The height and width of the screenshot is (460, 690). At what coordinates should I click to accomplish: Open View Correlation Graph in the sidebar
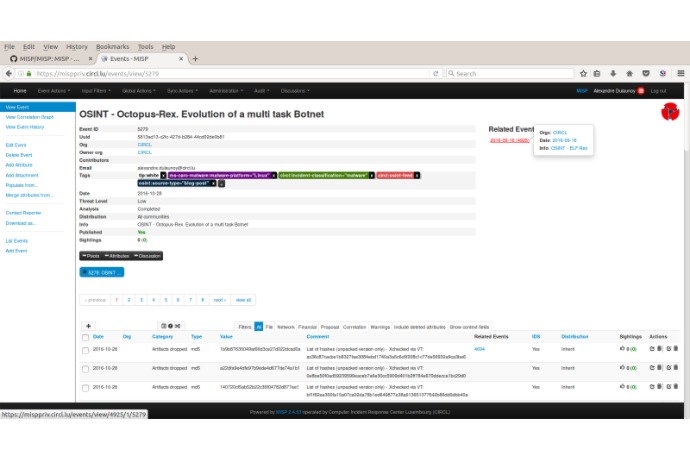(x=29, y=117)
